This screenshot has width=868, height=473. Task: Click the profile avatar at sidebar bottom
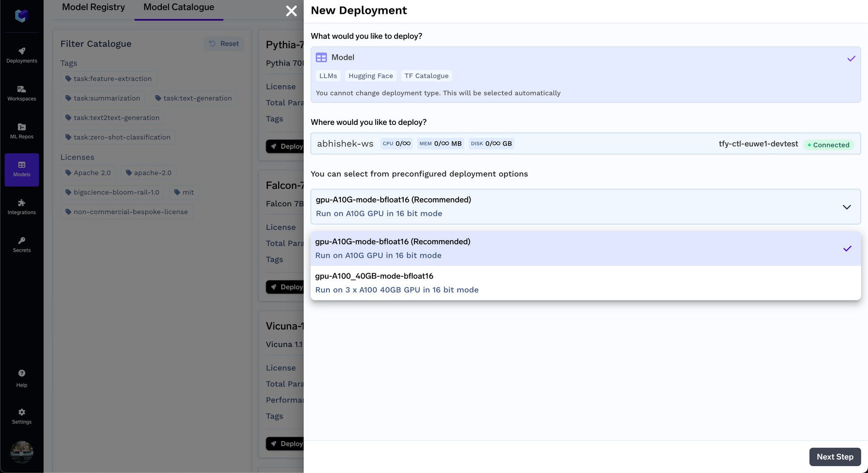(x=21, y=452)
